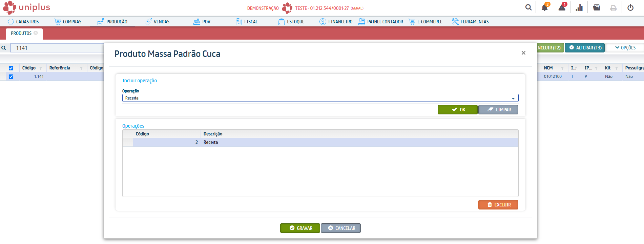The height and width of the screenshot is (244, 644).
Task: Expand the Operação dropdown showing Receita
Action: [513, 98]
